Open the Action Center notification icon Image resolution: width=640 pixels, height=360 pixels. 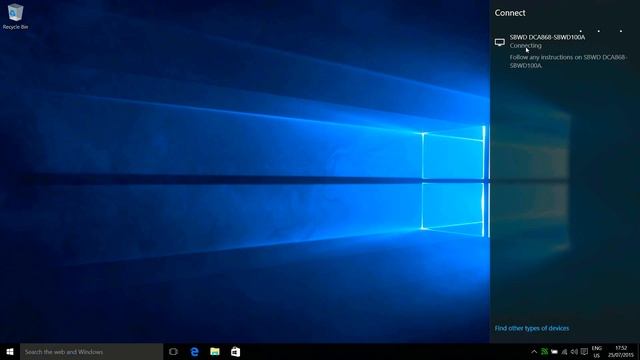584,351
